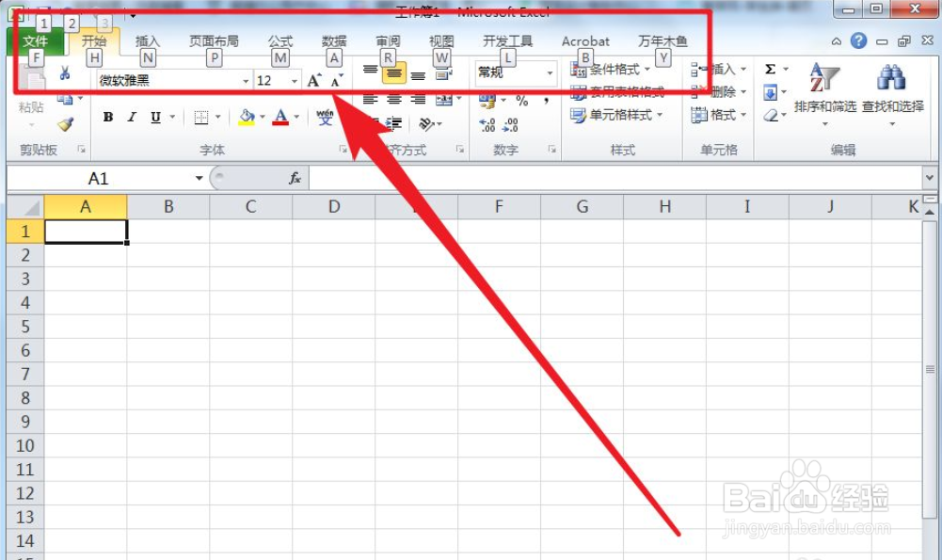Click 插入 in the 单元格 group
The height and width of the screenshot is (560, 942).
coord(719,69)
